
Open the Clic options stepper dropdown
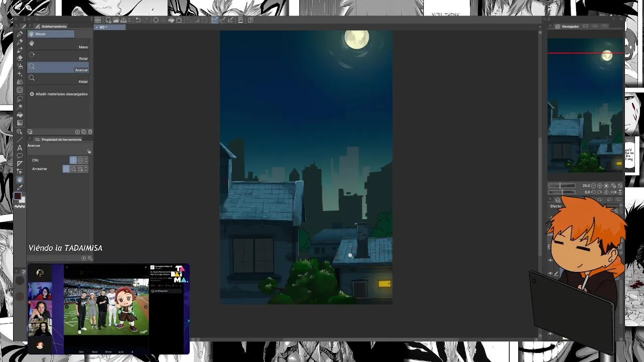tap(86, 160)
